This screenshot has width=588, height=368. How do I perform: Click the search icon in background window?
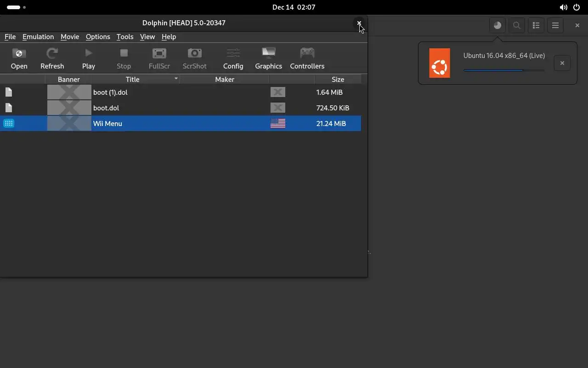point(517,25)
